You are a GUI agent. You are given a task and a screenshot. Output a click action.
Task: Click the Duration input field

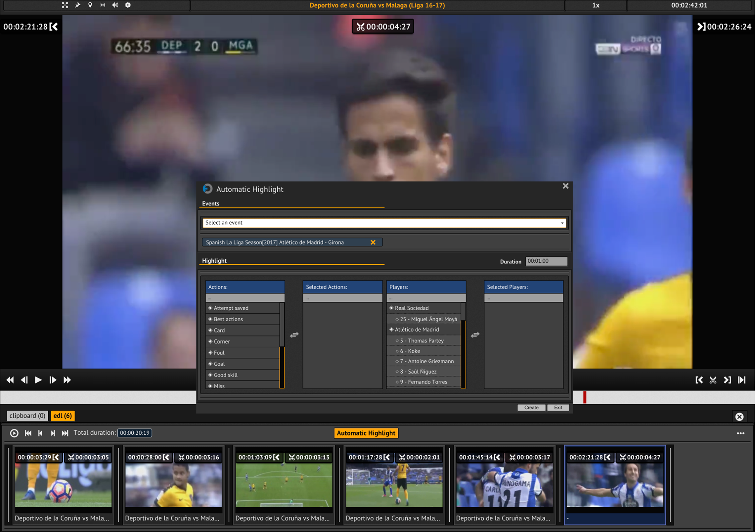(x=546, y=261)
